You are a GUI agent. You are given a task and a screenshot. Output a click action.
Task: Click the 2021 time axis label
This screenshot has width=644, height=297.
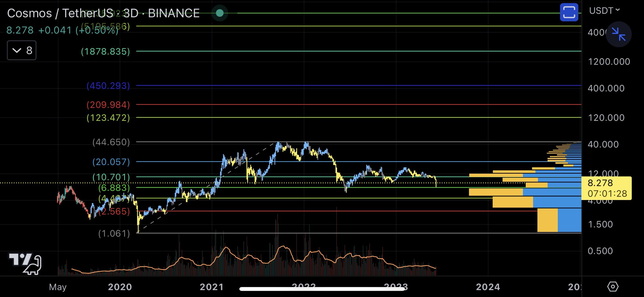click(212, 287)
